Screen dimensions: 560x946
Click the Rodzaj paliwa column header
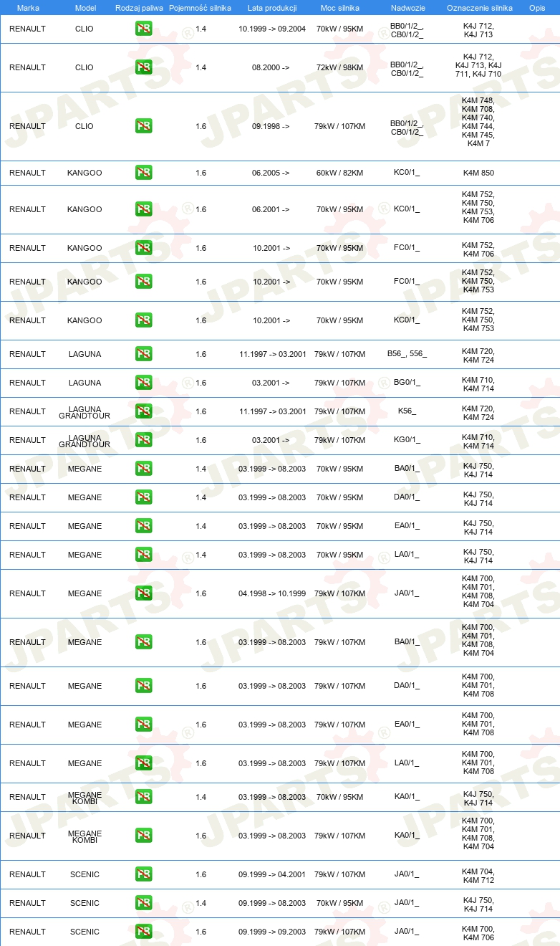coord(139,8)
